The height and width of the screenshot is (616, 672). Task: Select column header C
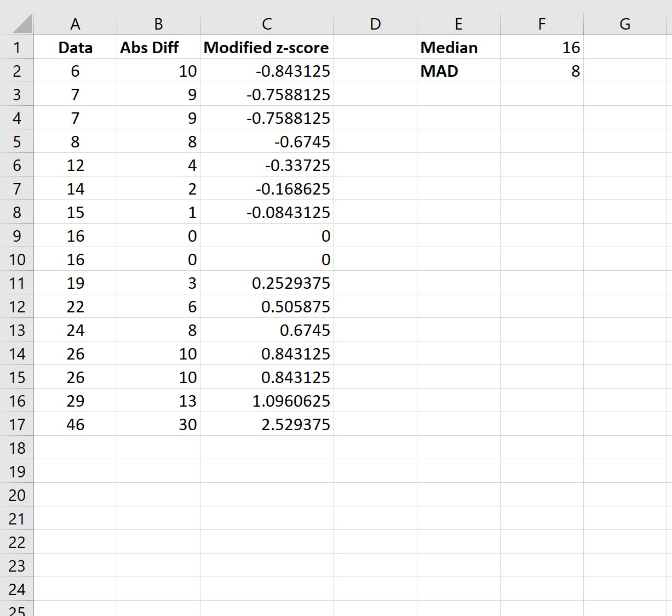(x=267, y=24)
